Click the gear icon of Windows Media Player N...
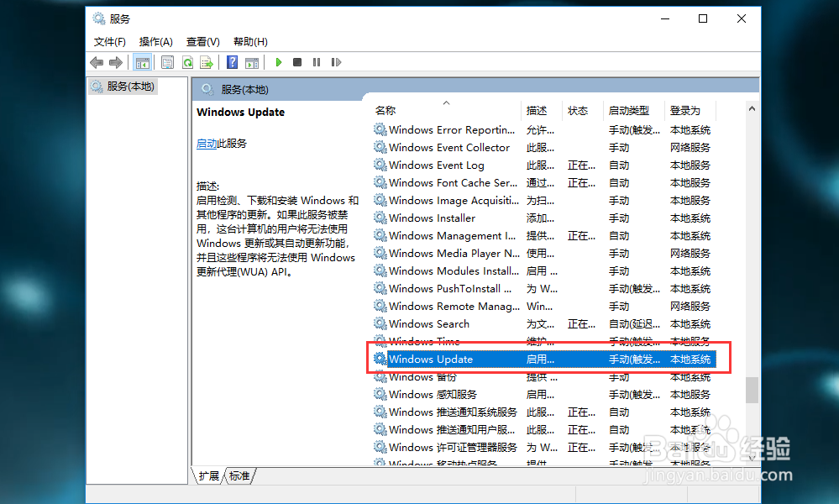The width and height of the screenshot is (839, 504). coord(380,253)
